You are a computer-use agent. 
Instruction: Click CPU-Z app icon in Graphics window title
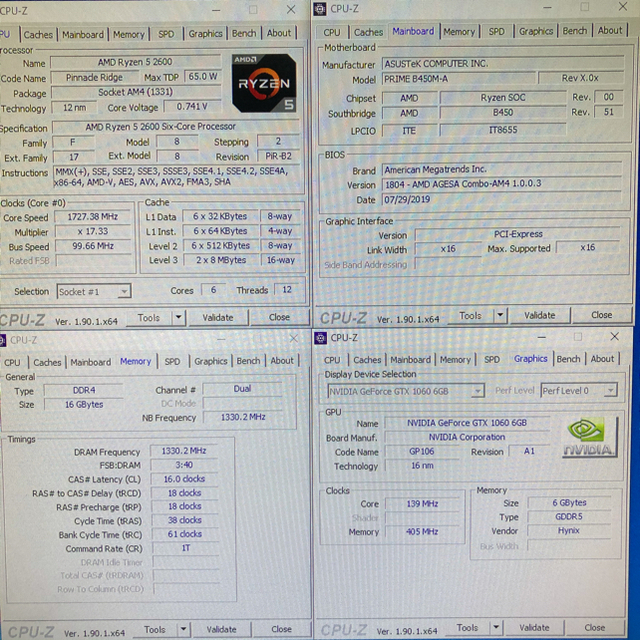[x=320, y=338]
